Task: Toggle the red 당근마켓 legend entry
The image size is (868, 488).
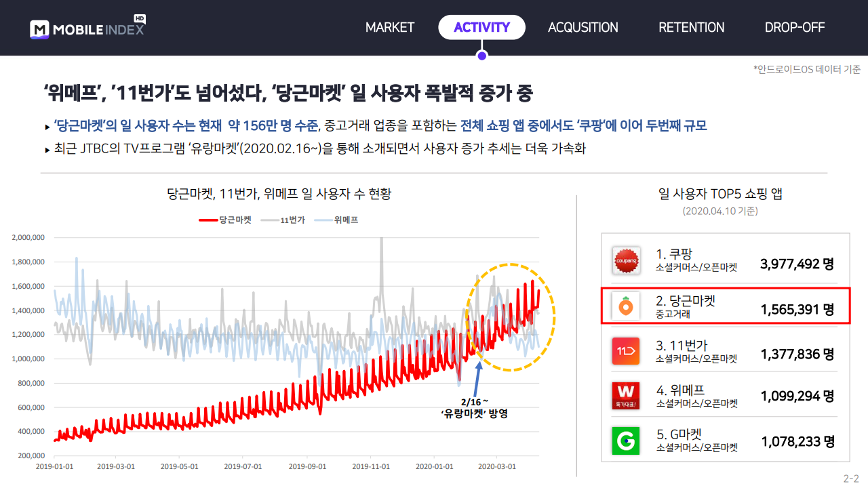Action: [225, 220]
